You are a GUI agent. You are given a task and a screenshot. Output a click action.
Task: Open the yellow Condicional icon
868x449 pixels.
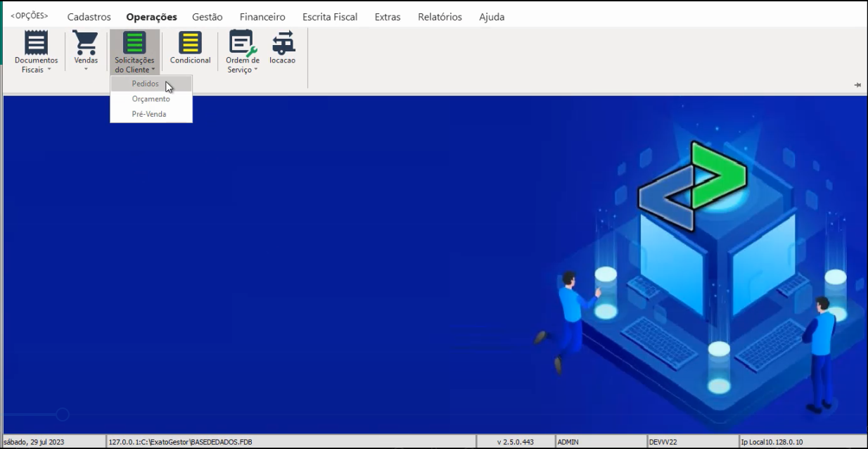(190, 43)
